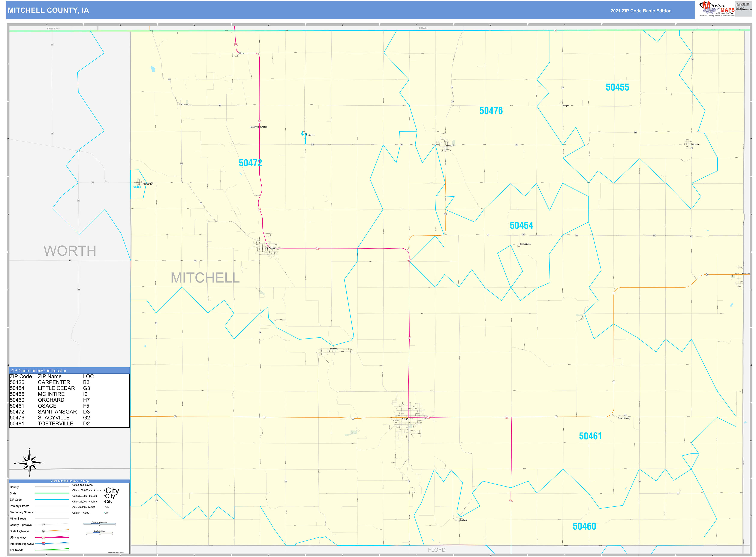
Task: Toggle the Secondary Streets legend entry
Action: [22, 512]
